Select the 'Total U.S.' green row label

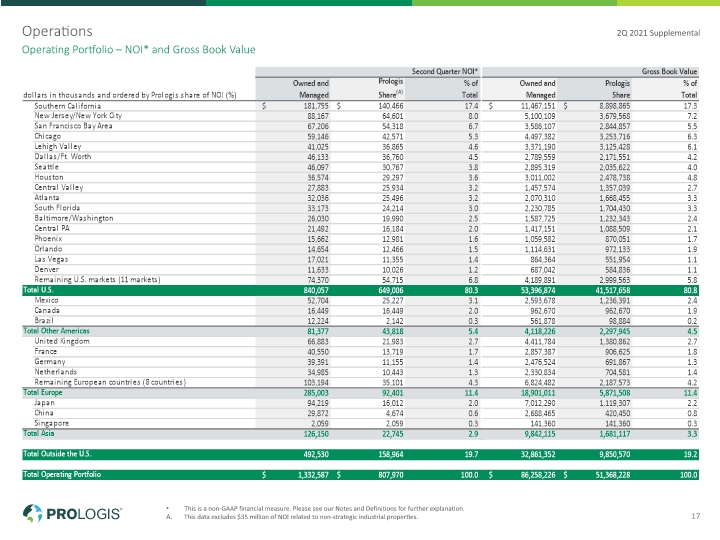coord(38,290)
